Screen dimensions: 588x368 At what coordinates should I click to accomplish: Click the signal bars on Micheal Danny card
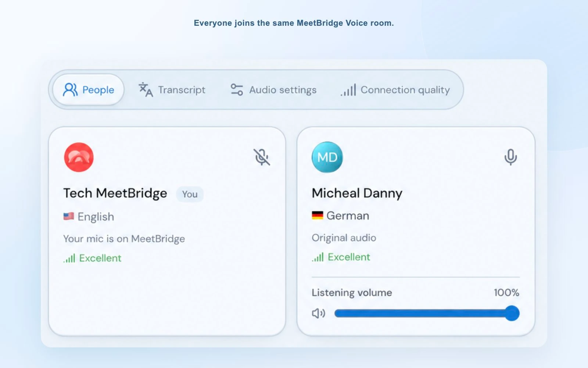pyautogui.click(x=318, y=257)
